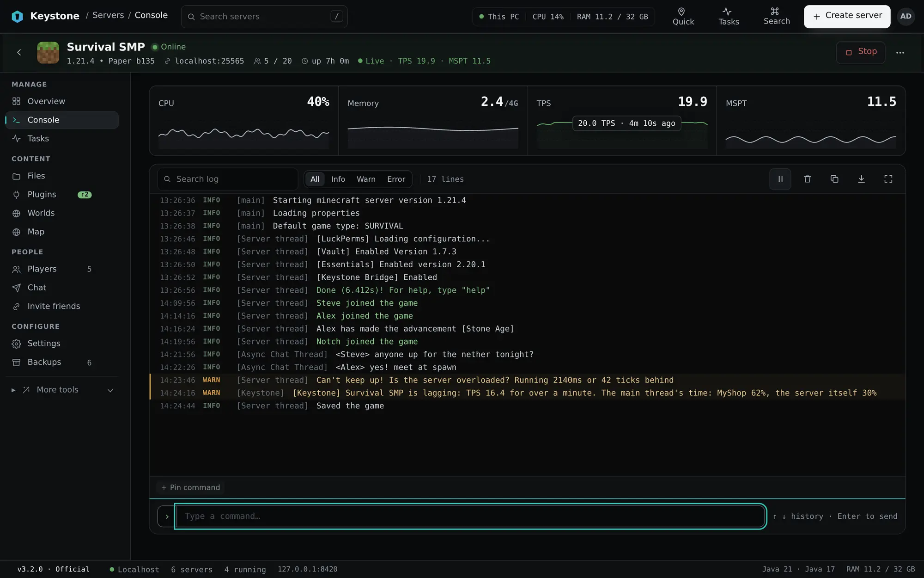Expand console to fullscreen
The image size is (924, 578).
(888, 179)
